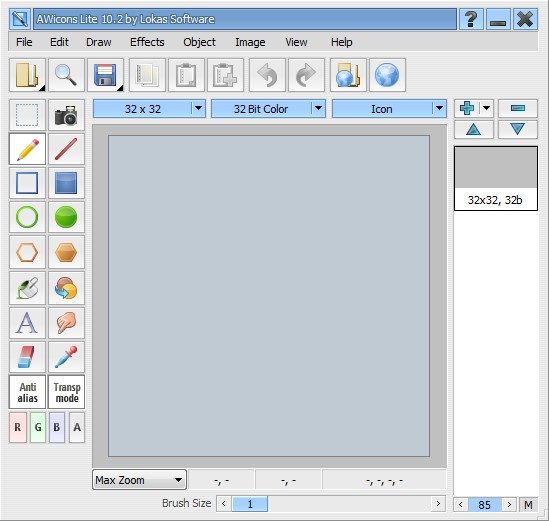549x521 pixels.
Task: Decrease the 85 value left arrow
Action: coord(461,505)
